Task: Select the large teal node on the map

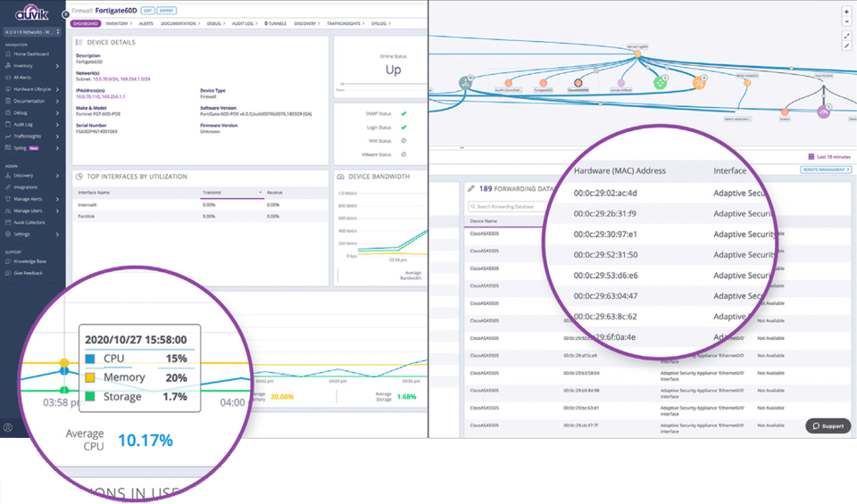Action: (465, 82)
